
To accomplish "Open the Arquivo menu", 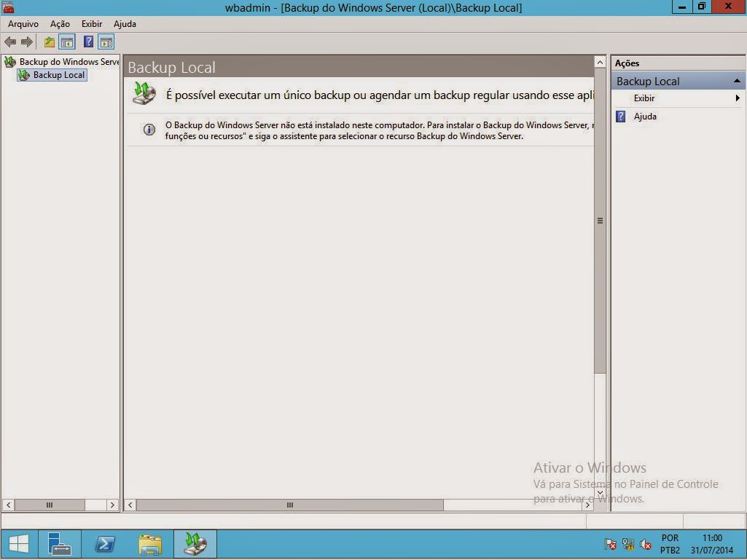I will pos(23,24).
